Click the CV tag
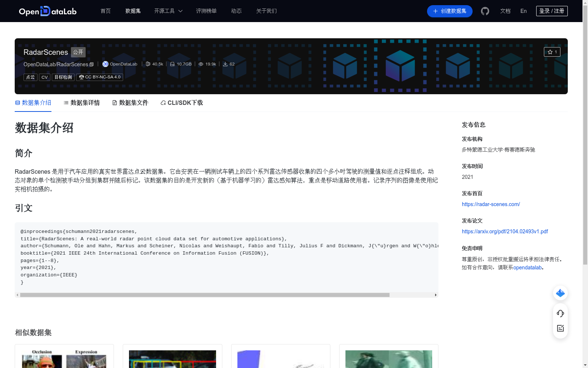 [44, 77]
